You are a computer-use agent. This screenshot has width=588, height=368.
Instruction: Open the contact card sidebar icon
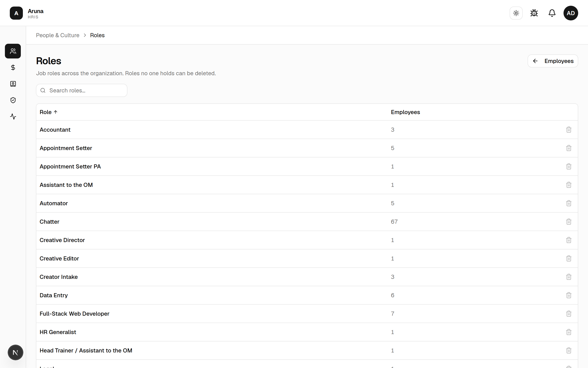coord(13,84)
